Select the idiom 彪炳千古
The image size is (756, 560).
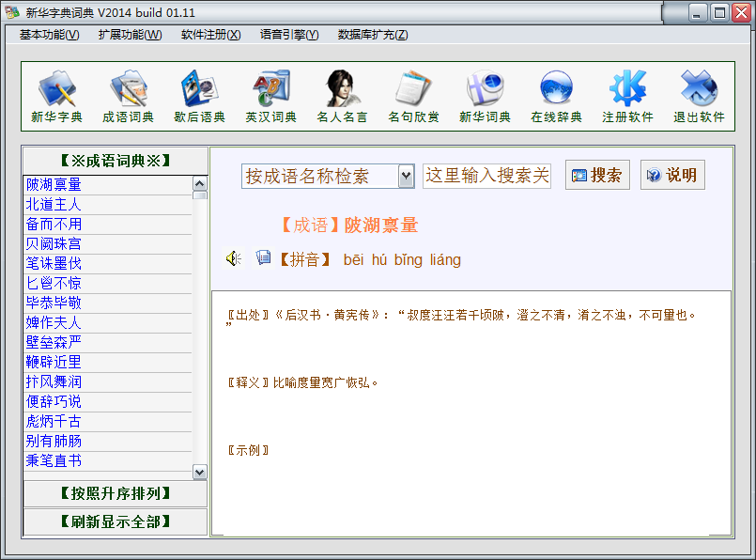107,422
